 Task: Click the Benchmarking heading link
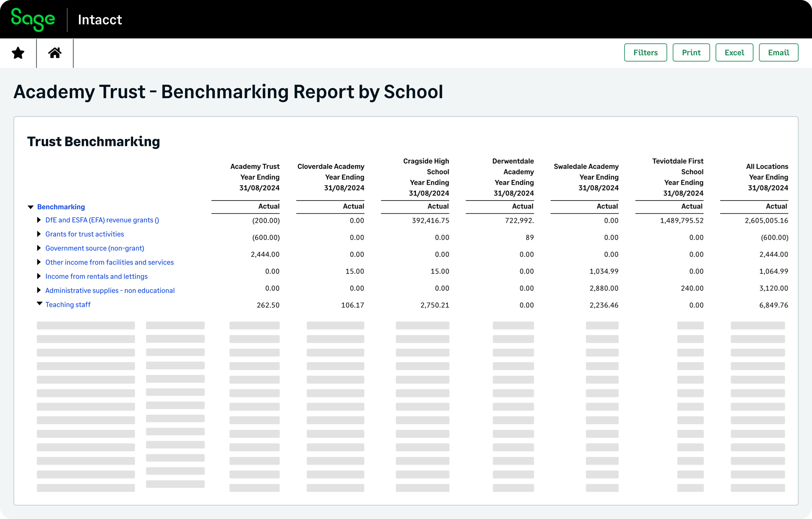click(61, 207)
